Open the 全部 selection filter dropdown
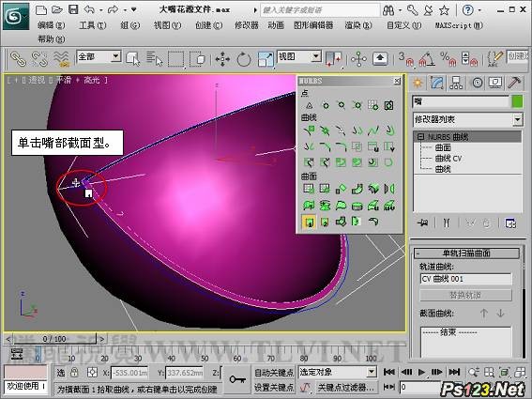 99,56
